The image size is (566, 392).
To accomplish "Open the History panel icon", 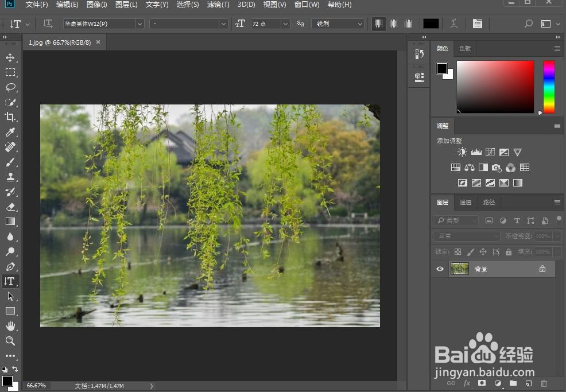I will point(419,54).
